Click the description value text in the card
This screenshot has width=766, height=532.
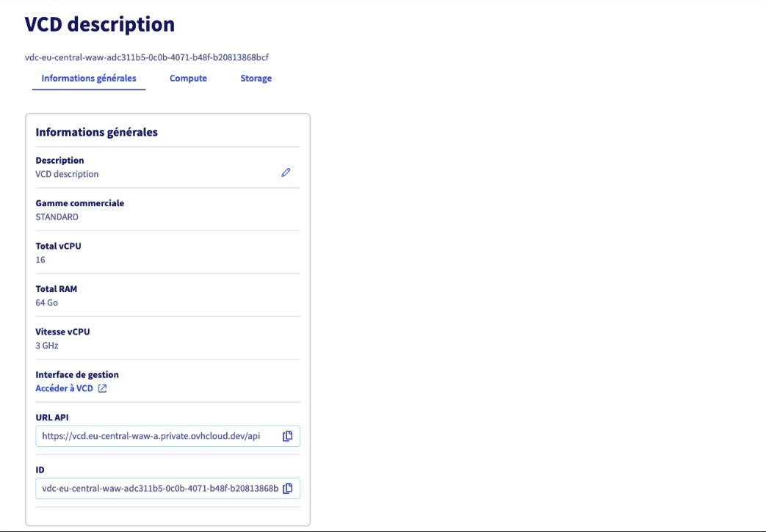[67, 175]
